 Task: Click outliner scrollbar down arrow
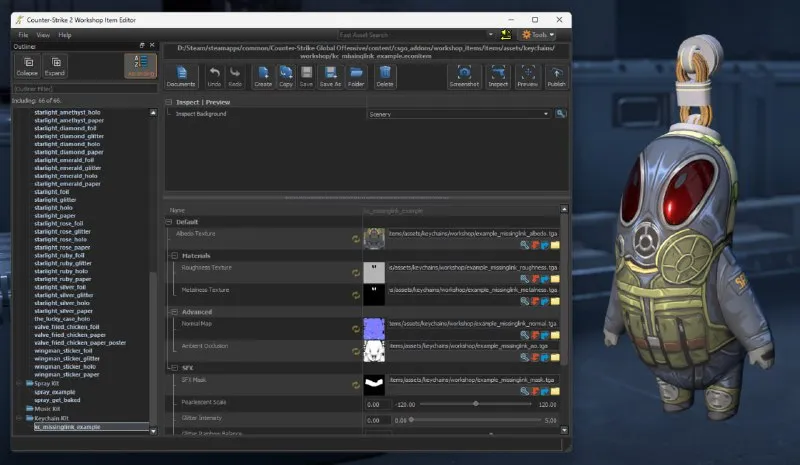click(x=153, y=431)
